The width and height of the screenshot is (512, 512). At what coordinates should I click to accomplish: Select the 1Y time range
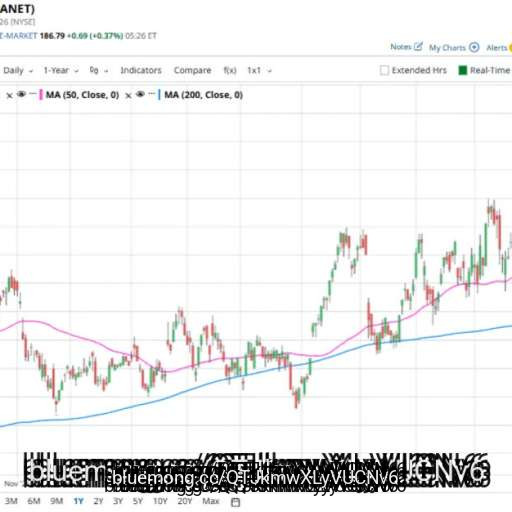78,501
